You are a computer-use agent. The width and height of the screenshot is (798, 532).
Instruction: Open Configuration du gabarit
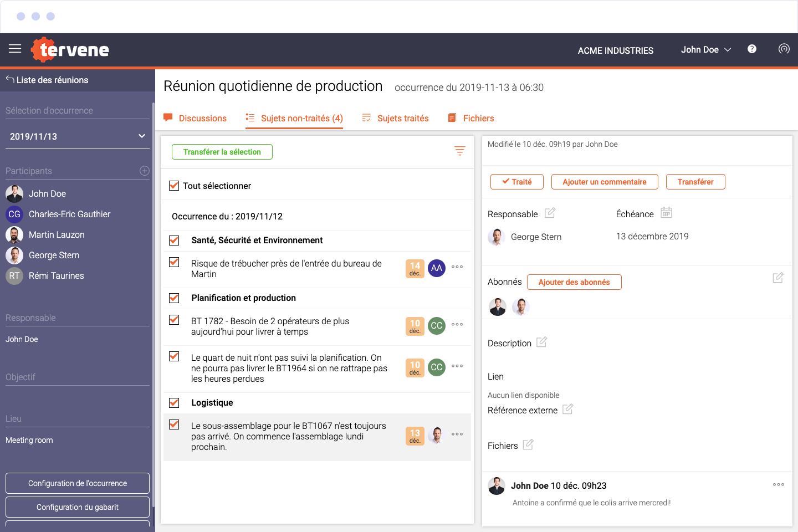coord(78,507)
